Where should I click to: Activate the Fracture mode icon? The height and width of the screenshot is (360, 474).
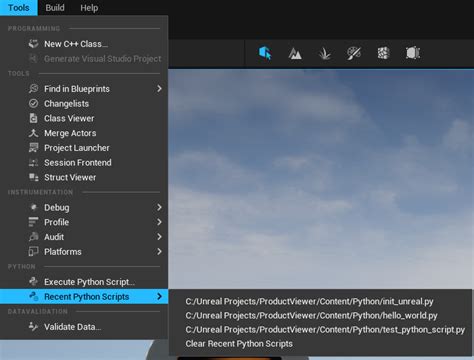click(x=383, y=53)
